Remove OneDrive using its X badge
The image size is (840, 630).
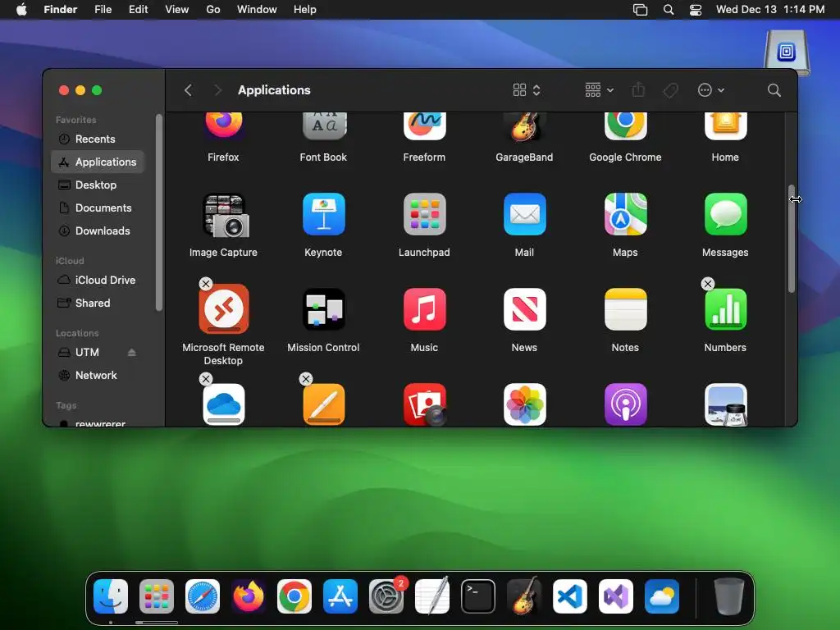(x=206, y=379)
